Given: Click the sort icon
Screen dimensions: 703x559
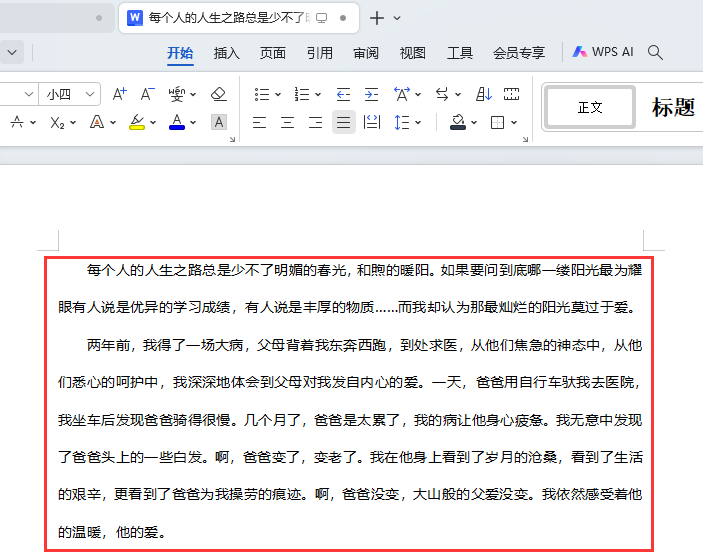Looking at the screenshot, I should point(483,94).
